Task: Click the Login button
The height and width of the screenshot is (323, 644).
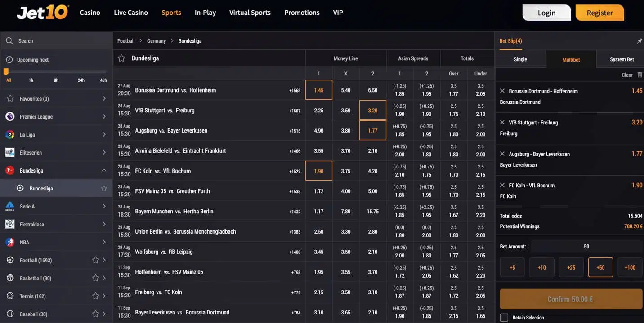Action: [547, 13]
